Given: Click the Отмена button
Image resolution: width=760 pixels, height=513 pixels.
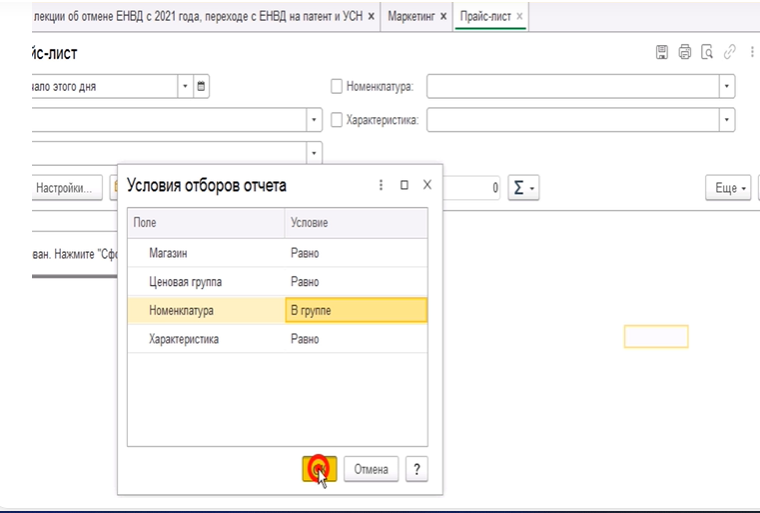Looking at the screenshot, I should [372, 469].
